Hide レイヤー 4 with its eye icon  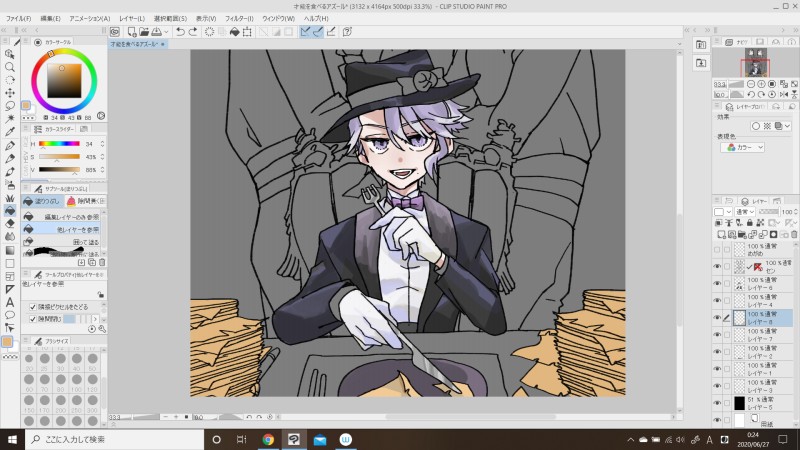point(717,301)
